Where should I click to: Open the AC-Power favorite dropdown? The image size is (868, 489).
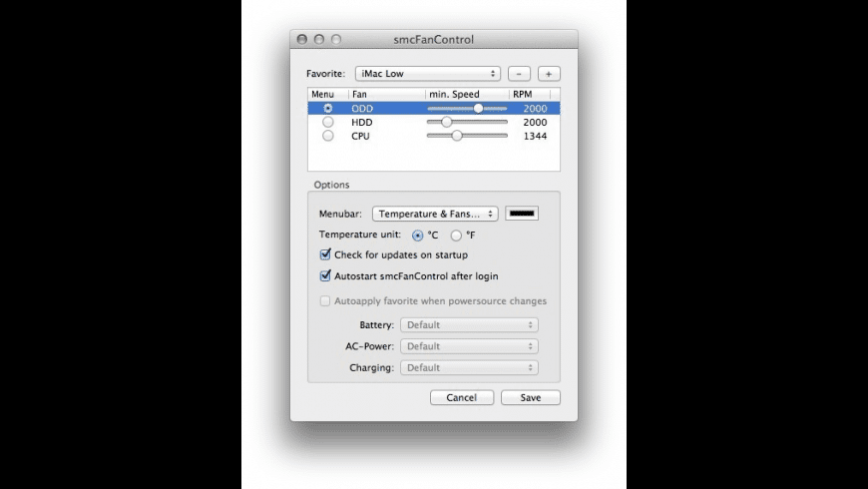pos(470,346)
